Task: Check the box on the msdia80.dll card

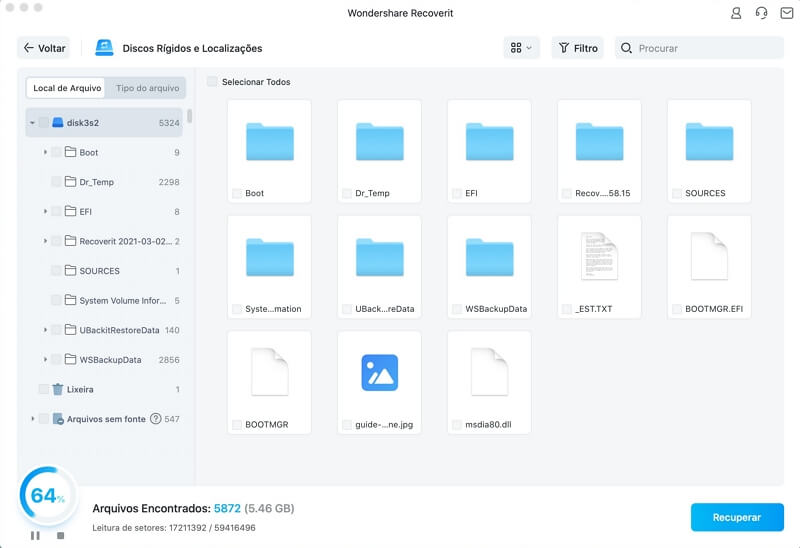Action: [x=457, y=425]
